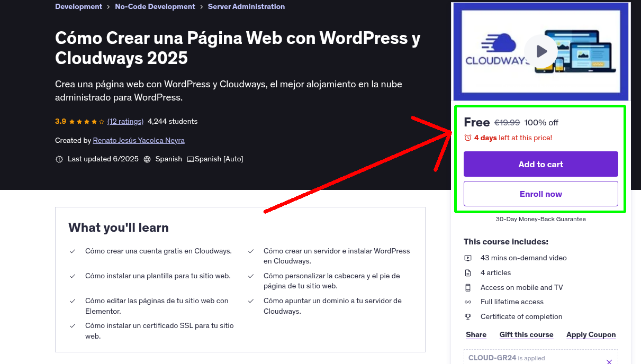
Task: Open instructor Renato Jesús Yacolca Neyra profile
Action: coord(139,140)
